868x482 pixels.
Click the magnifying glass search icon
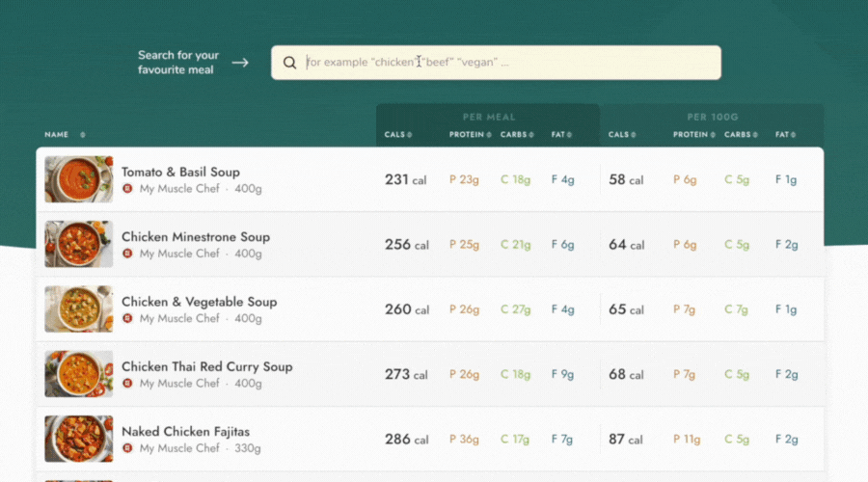point(289,63)
